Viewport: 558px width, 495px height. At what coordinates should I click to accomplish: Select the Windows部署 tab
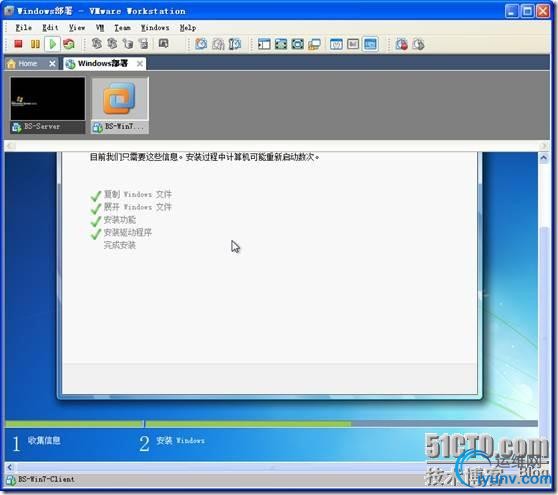[x=102, y=64]
